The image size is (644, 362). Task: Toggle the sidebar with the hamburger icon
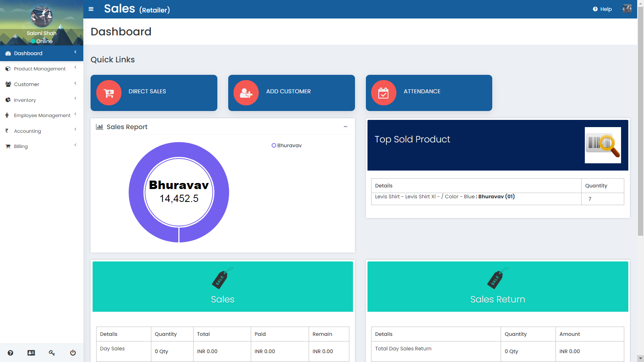91,9
